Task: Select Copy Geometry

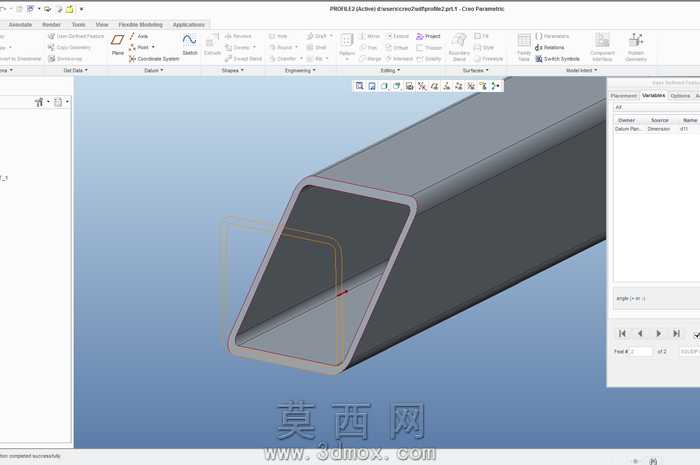Action: pos(69,47)
